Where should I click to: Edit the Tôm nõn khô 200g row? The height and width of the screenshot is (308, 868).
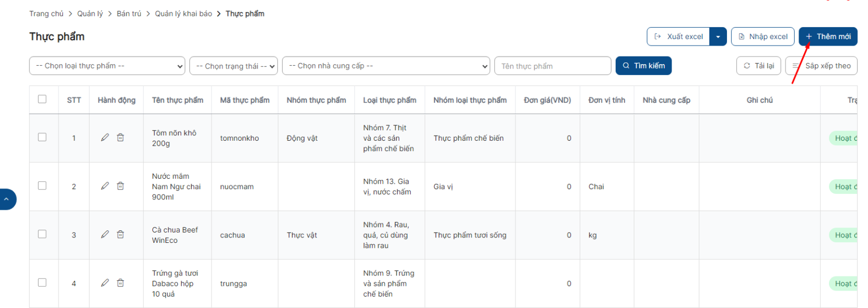point(105,137)
